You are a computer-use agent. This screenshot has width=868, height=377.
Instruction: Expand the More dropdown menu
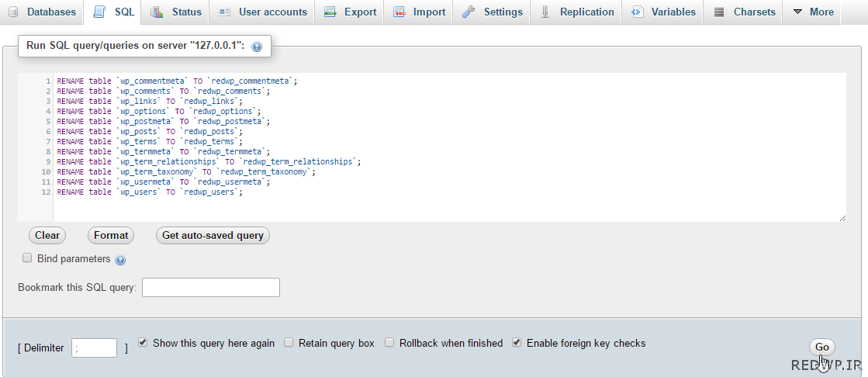pos(813,12)
